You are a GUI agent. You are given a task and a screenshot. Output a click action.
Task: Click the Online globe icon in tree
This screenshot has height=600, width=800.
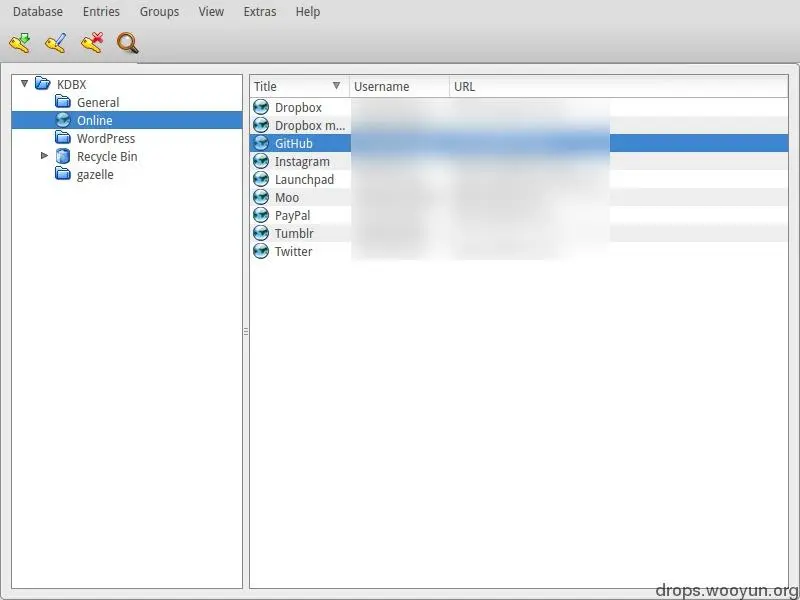click(x=63, y=120)
